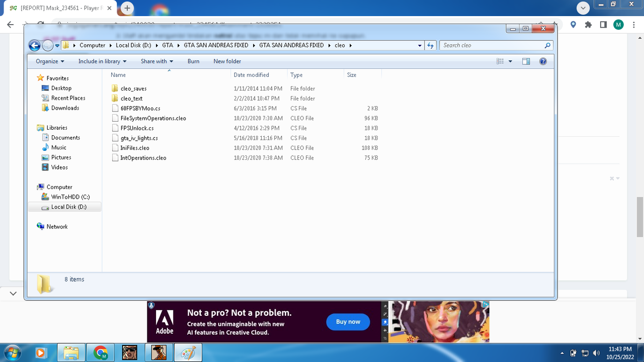
Task: Open Network in navigation pane
Action: (x=57, y=227)
